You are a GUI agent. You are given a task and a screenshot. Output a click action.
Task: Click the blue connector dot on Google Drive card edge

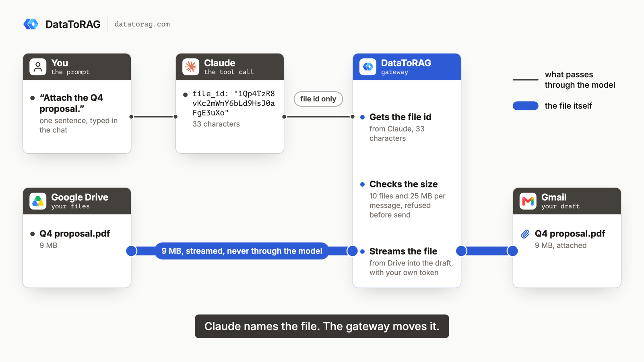[131, 251]
